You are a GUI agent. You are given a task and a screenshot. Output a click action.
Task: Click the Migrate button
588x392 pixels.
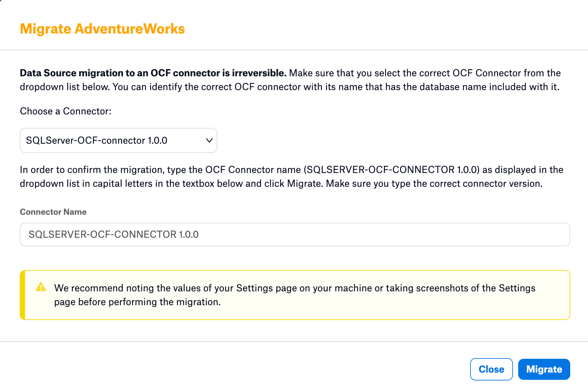(544, 369)
